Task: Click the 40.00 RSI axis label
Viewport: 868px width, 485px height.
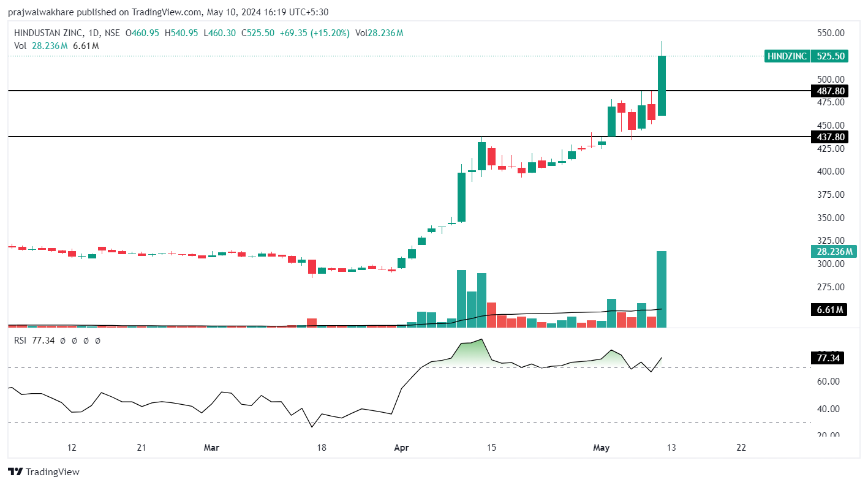Action: tap(828, 409)
